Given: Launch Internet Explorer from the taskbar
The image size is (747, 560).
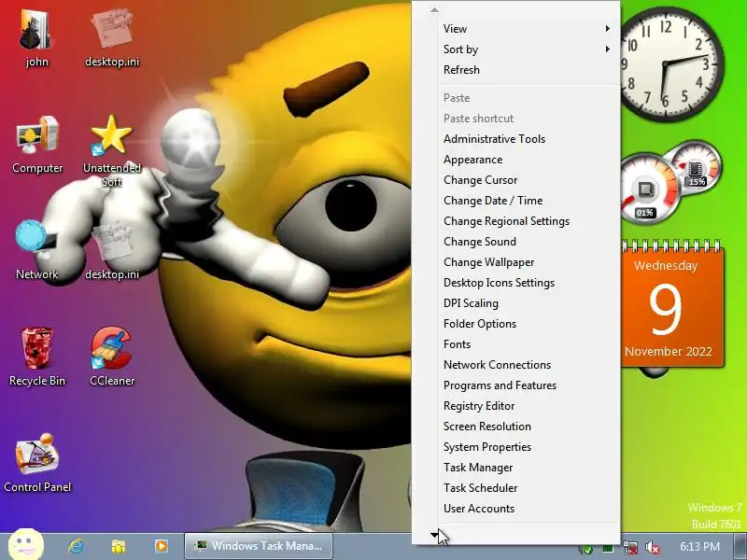Looking at the screenshot, I should click(x=76, y=546).
